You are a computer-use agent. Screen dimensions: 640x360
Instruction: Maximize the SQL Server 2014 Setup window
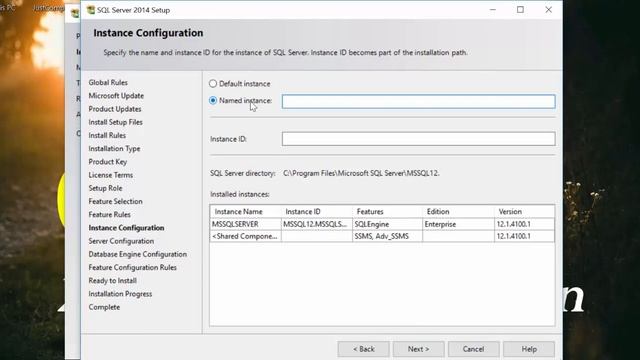(x=520, y=10)
